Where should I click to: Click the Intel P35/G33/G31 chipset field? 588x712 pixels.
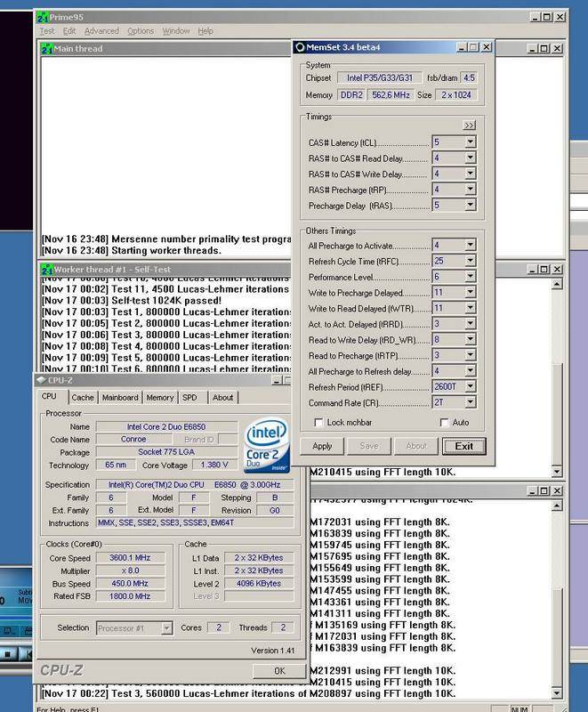click(380, 77)
